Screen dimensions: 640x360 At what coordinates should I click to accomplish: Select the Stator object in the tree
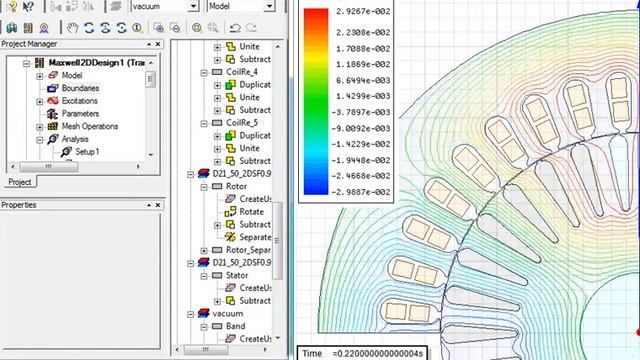[237, 275]
